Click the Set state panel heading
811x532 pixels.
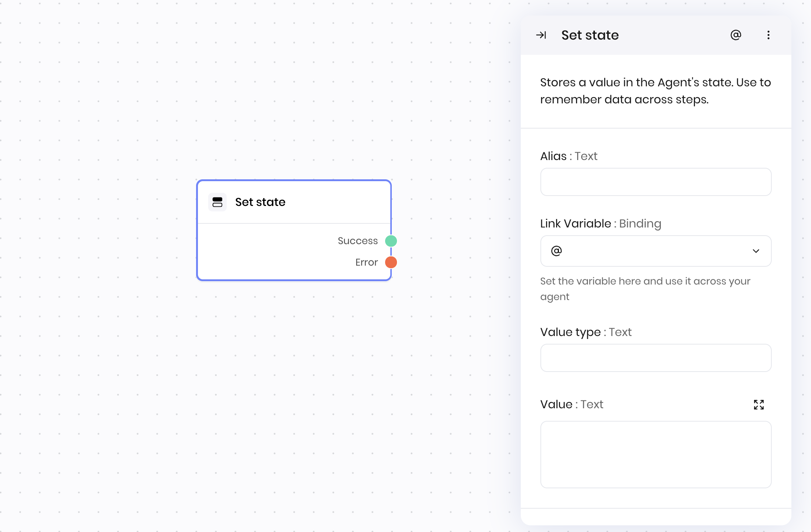click(590, 35)
